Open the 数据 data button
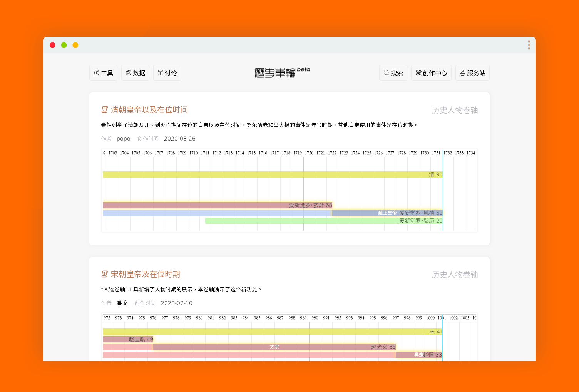 135,73
